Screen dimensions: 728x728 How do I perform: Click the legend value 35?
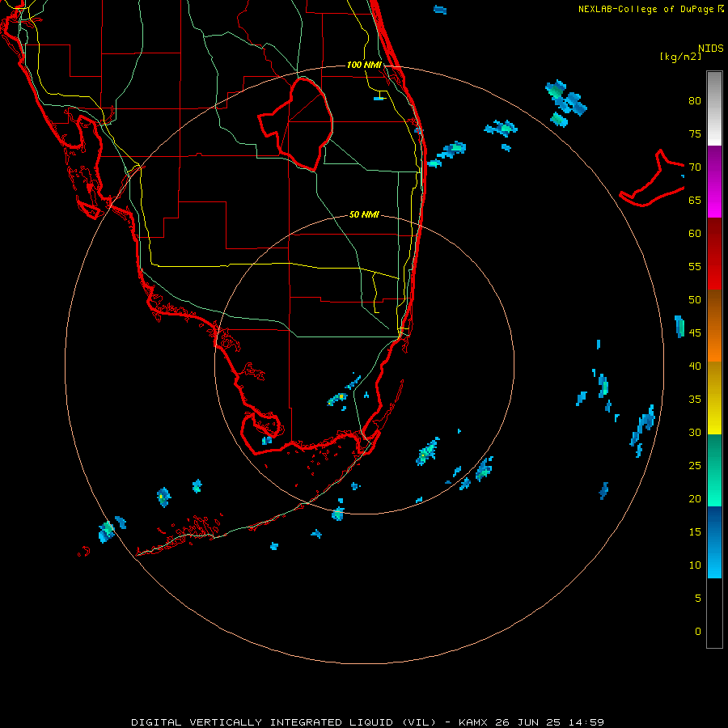tap(695, 400)
